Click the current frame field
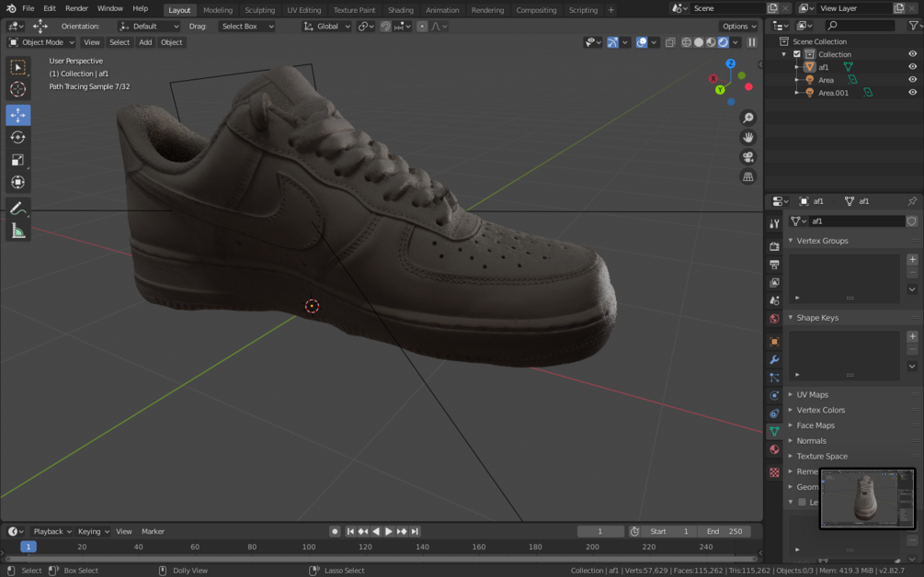This screenshot has width=924, height=577. click(x=600, y=531)
